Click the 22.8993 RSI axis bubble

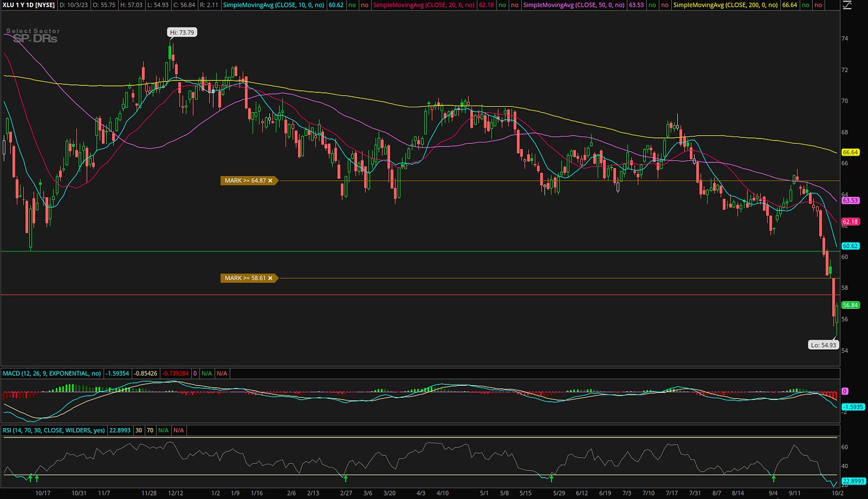tap(852, 481)
